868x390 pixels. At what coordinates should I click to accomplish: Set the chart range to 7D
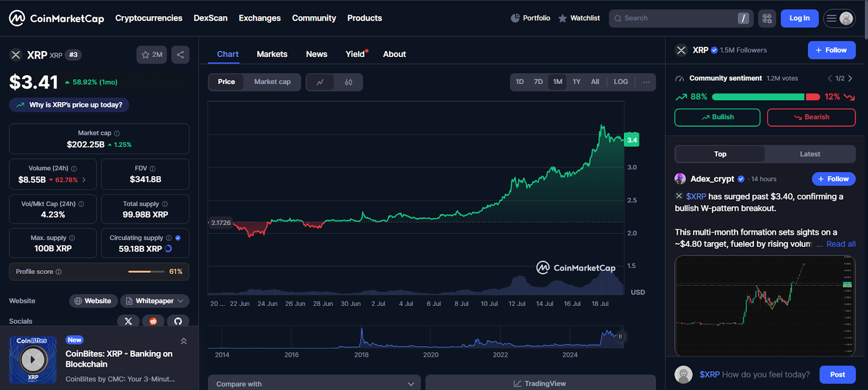538,82
